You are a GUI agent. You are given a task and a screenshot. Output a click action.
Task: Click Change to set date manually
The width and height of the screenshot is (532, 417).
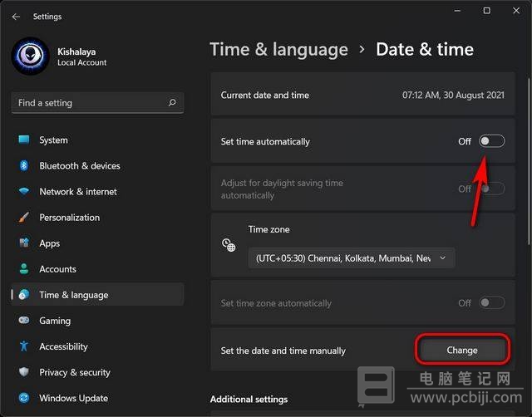click(462, 350)
